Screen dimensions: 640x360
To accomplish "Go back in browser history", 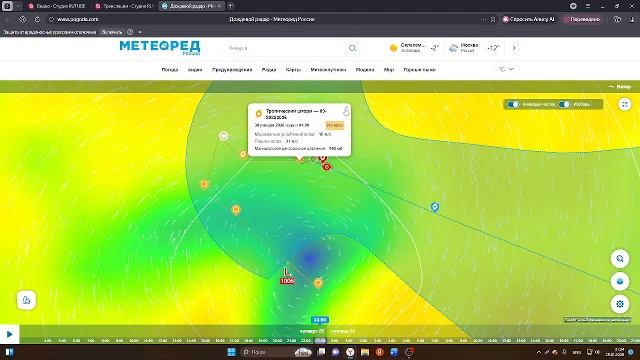I will click(x=8, y=19).
